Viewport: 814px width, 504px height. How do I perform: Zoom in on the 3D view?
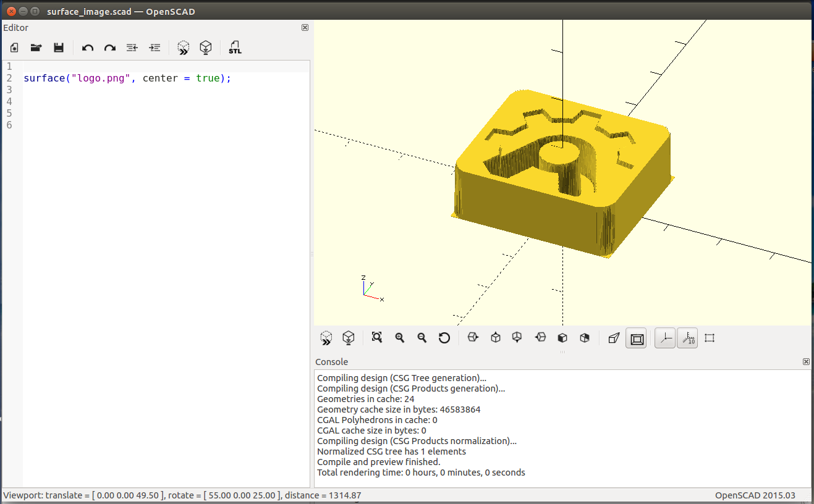coord(400,337)
